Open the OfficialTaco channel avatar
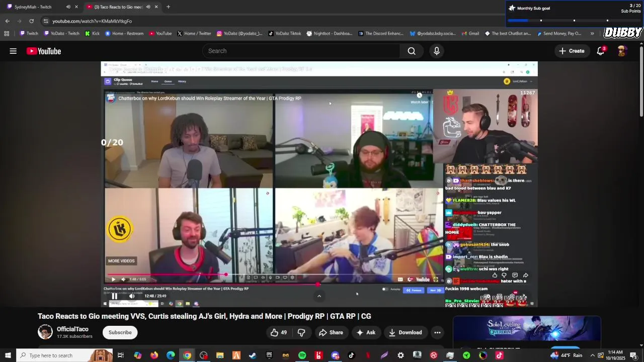 pos(45,332)
